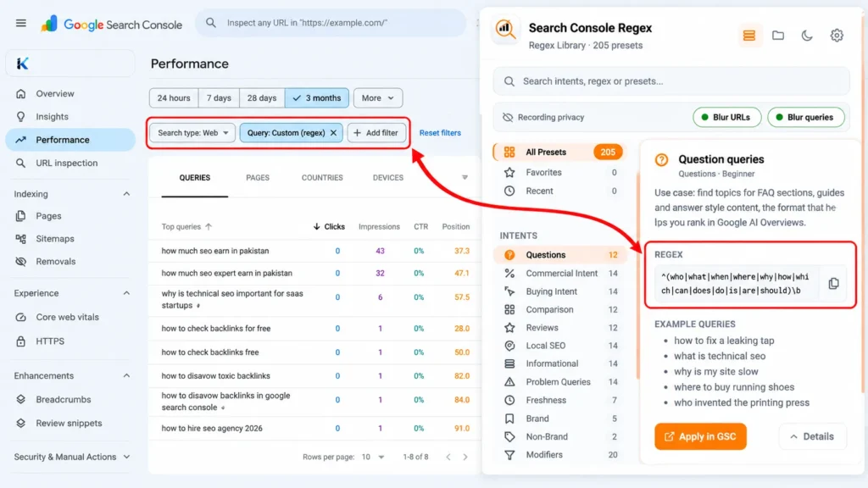868x488 pixels.
Task: Open the extension settings gear
Action: (x=837, y=36)
